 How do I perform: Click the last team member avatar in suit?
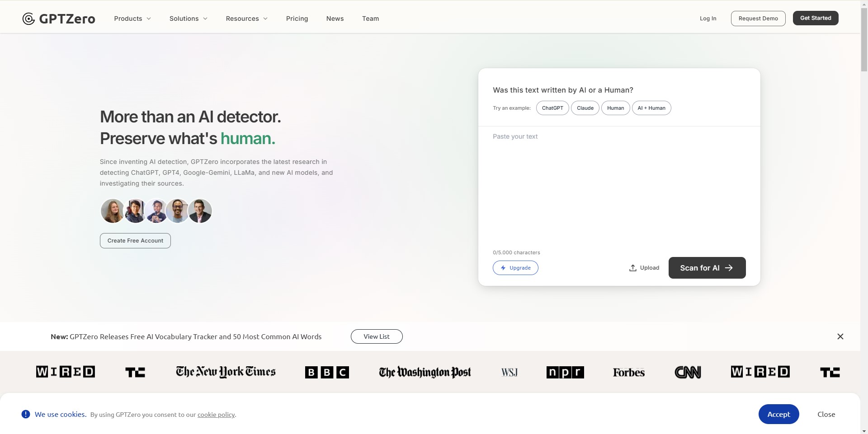[x=200, y=211]
